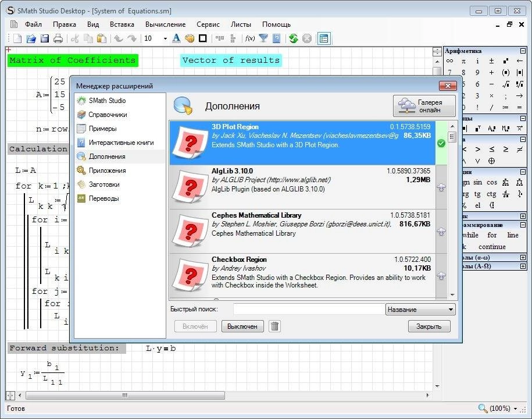Click the grey stop calculation icon

click(x=307, y=38)
